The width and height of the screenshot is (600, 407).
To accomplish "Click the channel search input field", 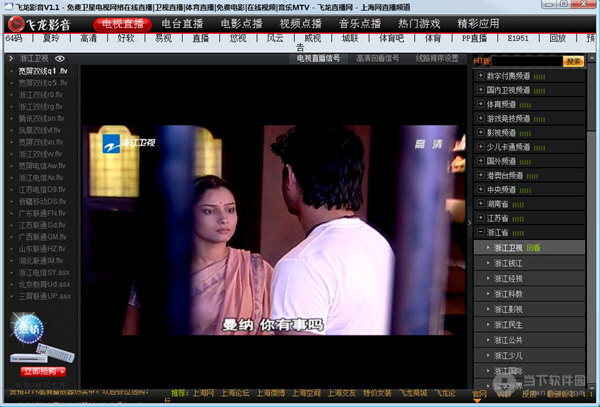I will pyautogui.click(x=526, y=60).
